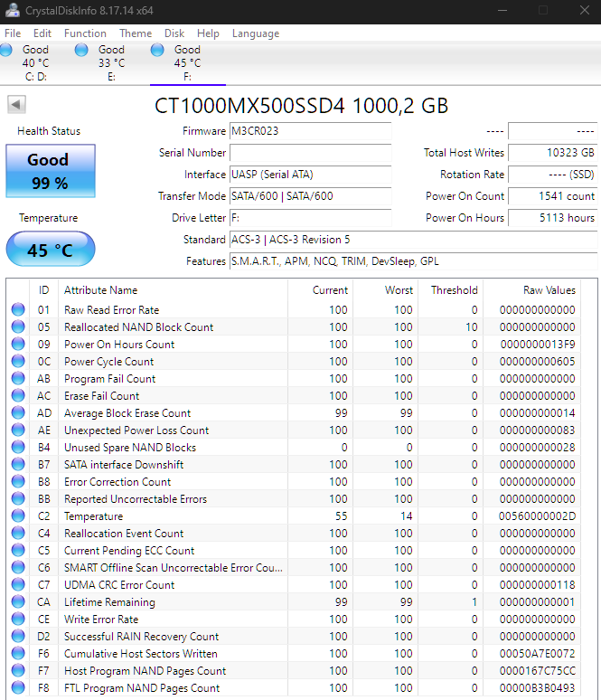Select the Host Program NAND Pages Count row

click(x=295, y=670)
